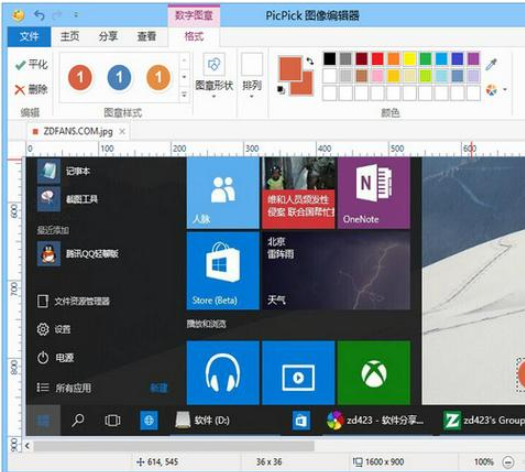Open the dropdown arrow beside the color wheel
This screenshot has height=472, width=525.
(x=505, y=90)
